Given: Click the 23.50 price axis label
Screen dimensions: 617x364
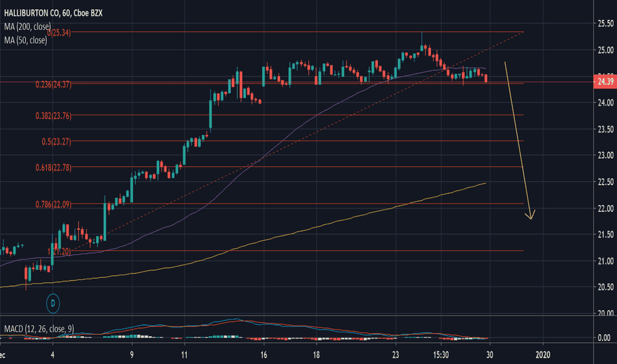Looking at the screenshot, I should 606,129.
